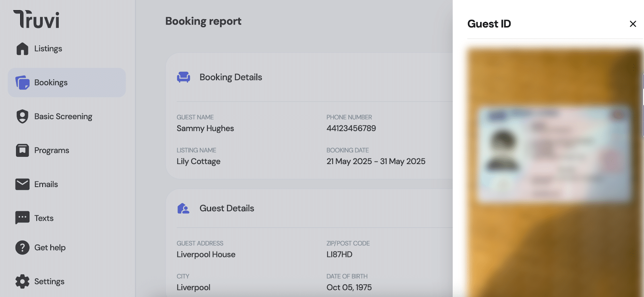
Task: Click the Get help question mark icon
Action: click(x=22, y=247)
